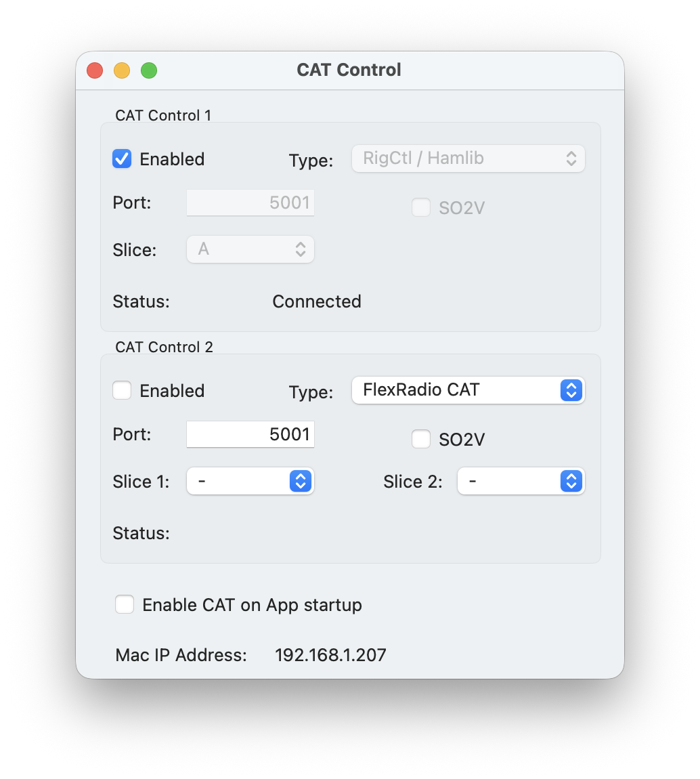
Task: Open the FlexRadio CAT type dropdown
Action: (x=468, y=390)
